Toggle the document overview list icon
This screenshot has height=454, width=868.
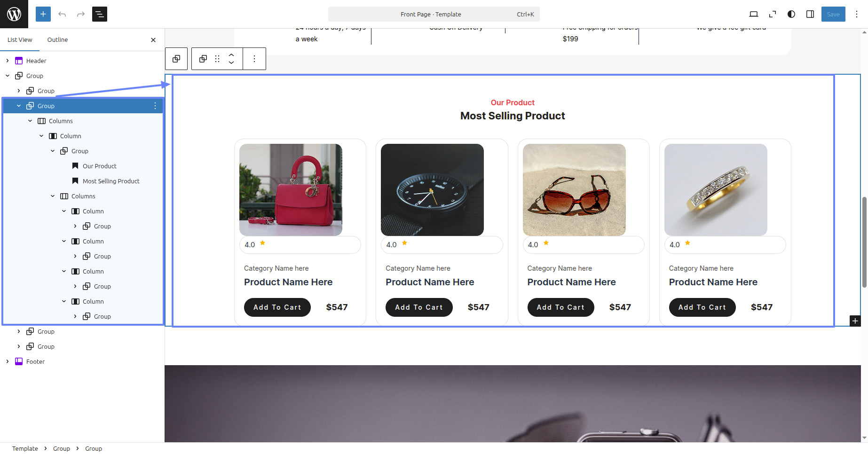point(100,14)
